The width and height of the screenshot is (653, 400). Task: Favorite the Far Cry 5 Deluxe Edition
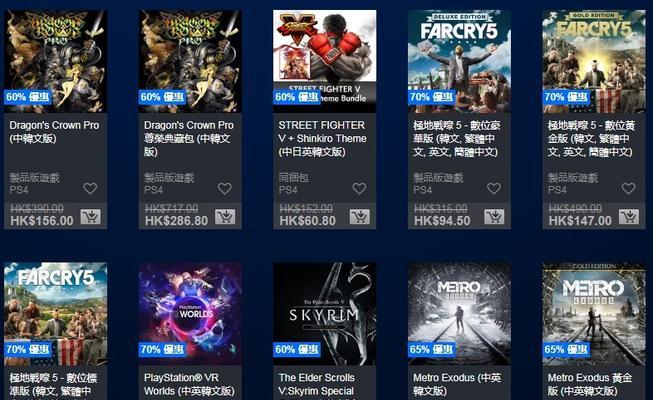493,188
